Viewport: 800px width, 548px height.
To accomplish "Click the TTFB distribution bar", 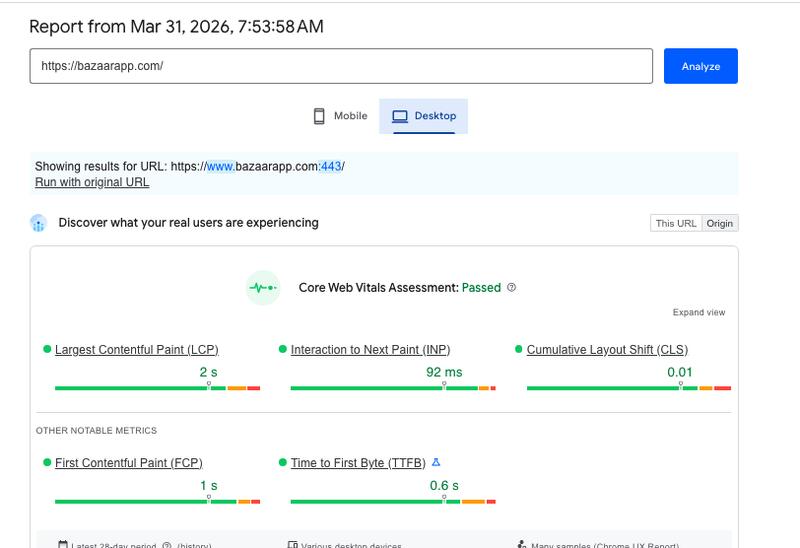I will tap(393, 502).
